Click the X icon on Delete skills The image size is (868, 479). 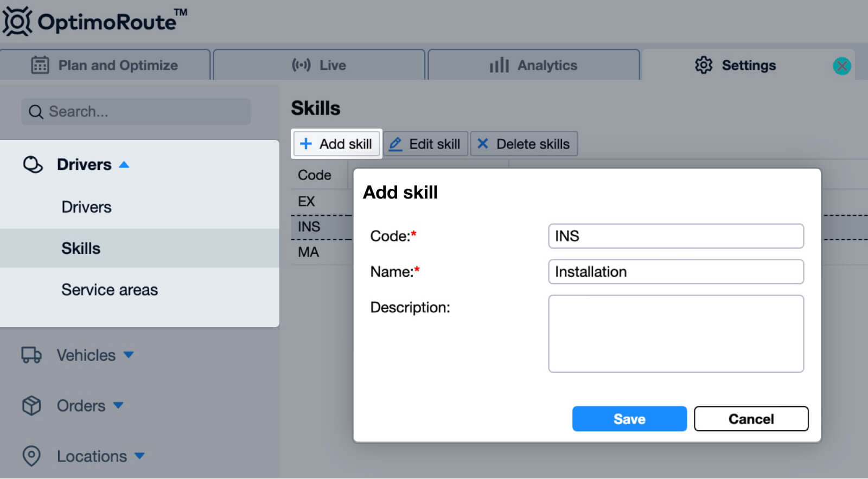(x=482, y=144)
